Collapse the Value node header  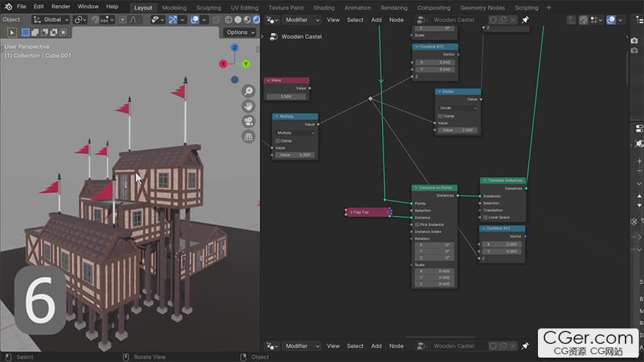click(269, 80)
